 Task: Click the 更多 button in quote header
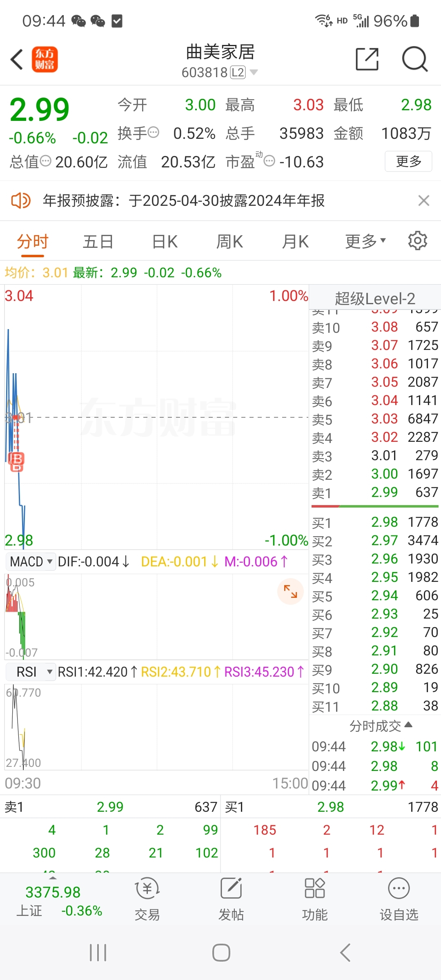[x=408, y=161]
